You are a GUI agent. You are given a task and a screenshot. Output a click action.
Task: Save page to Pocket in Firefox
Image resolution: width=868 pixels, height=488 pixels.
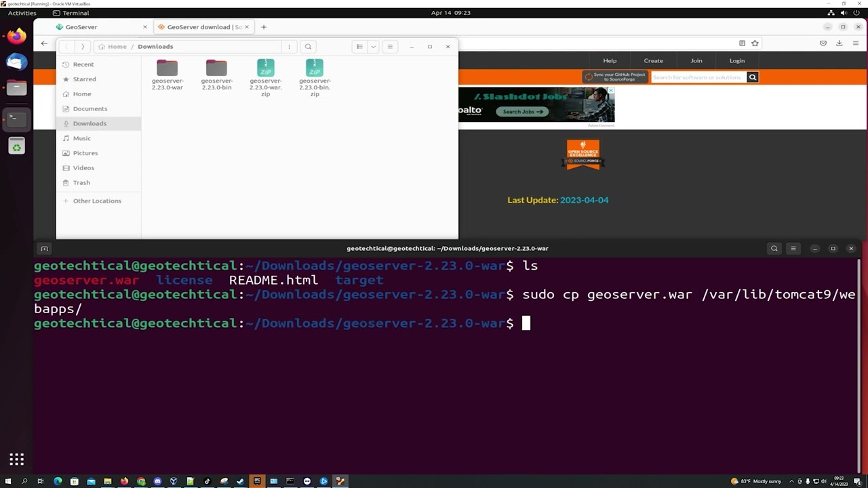[x=823, y=43]
